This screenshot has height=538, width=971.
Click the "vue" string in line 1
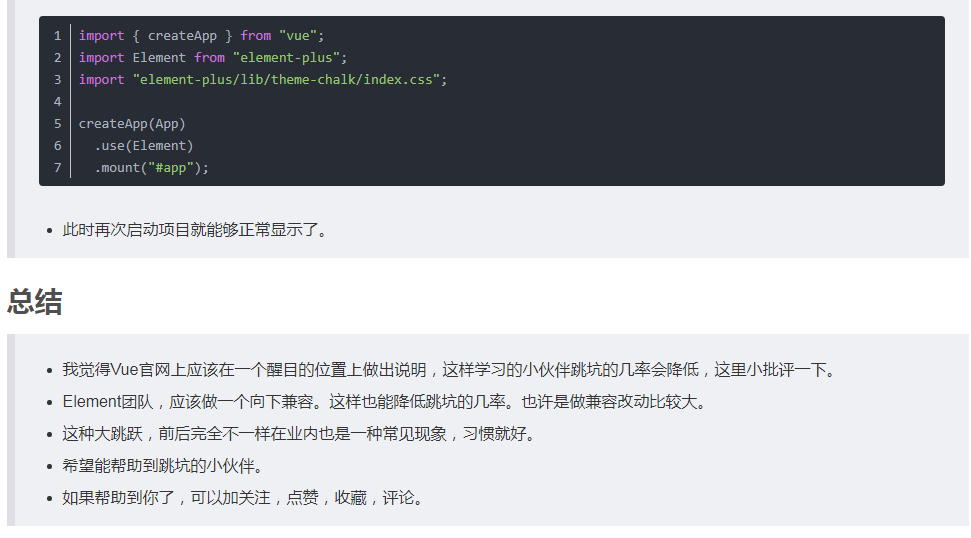(x=297, y=36)
